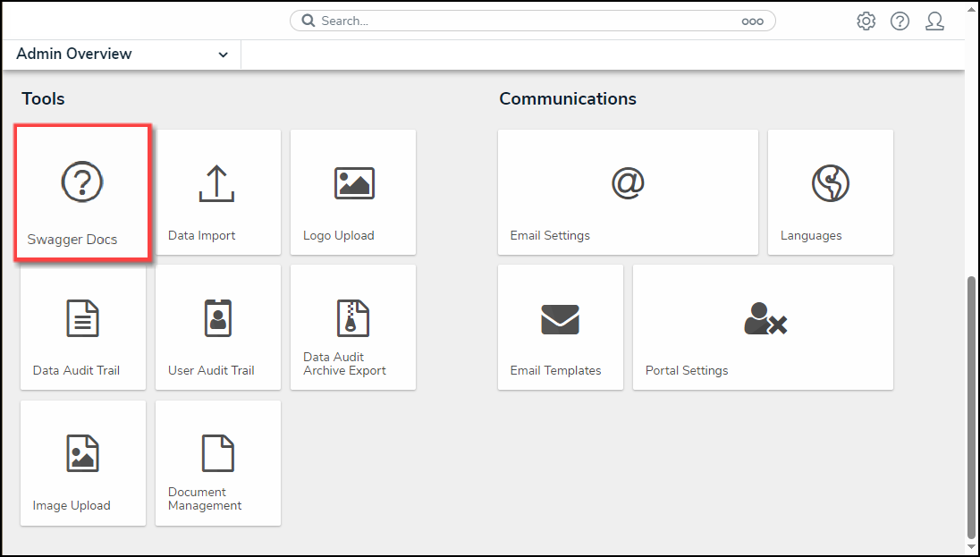Open search options ellipsis in search bar

(x=753, y=21)
